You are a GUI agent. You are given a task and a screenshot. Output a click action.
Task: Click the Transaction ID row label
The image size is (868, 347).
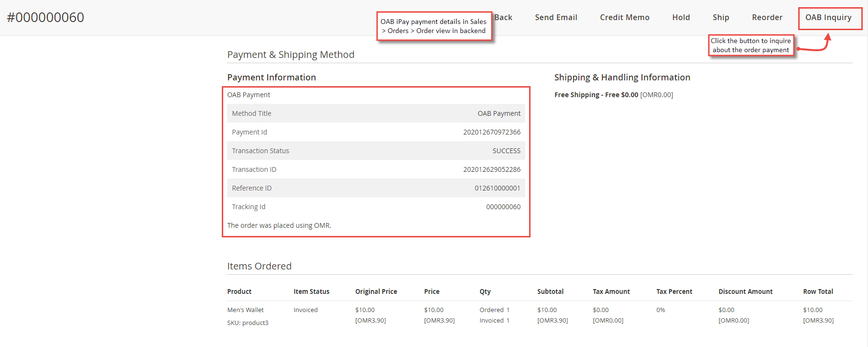(254, 169)
